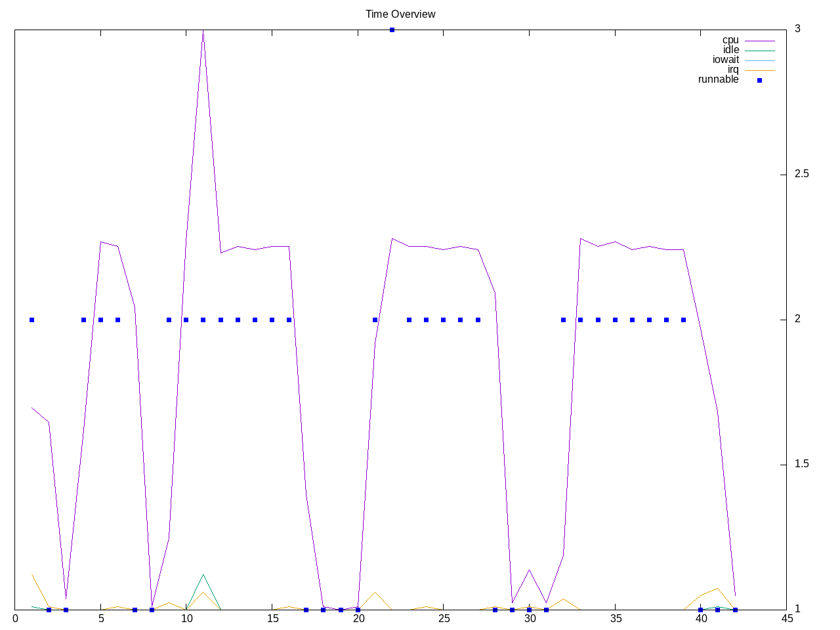Click y-axis tick label 1.5
The height and width of the screenshot is (630, 840).
802,464
